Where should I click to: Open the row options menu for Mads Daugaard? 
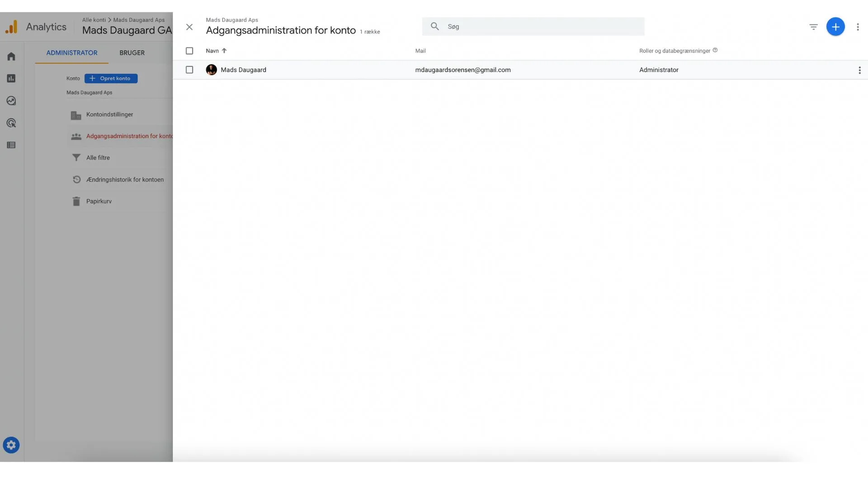859,70
